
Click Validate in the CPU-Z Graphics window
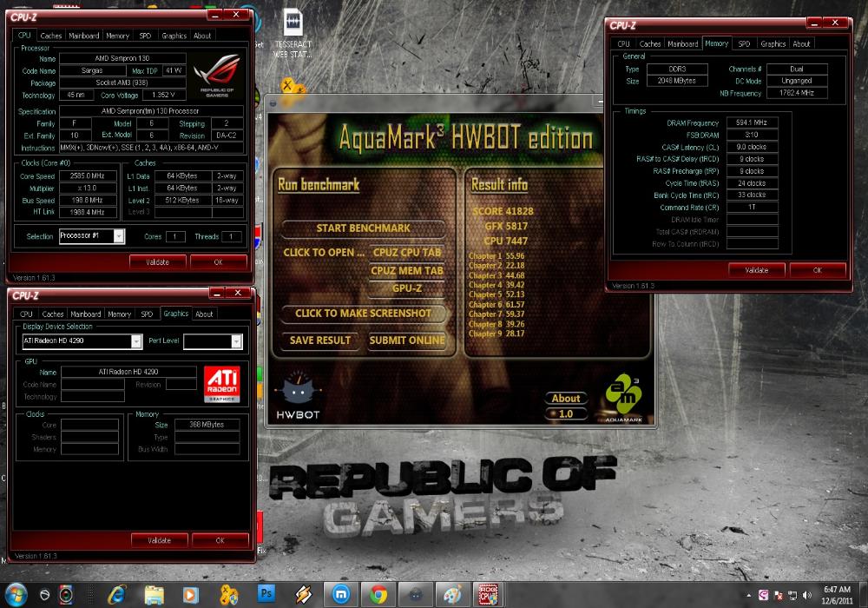[x=159, y=540]
